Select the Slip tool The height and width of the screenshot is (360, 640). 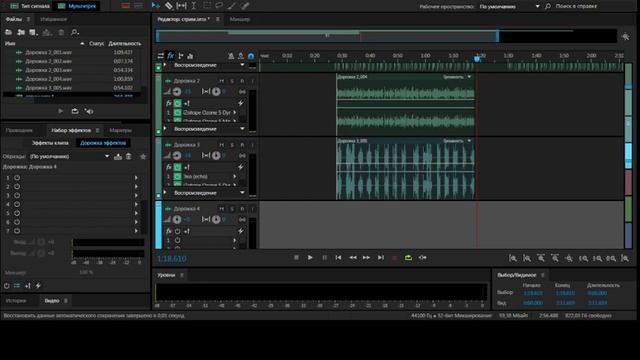point(181,6)
